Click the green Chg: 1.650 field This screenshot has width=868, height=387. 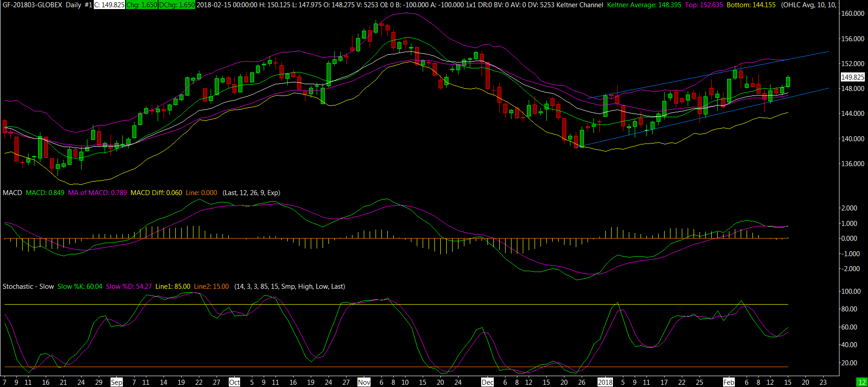pos(141,5)
